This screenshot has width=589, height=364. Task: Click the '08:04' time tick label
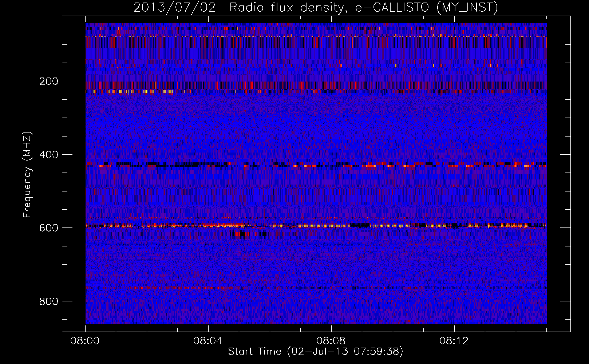click(x=208, y=341)
